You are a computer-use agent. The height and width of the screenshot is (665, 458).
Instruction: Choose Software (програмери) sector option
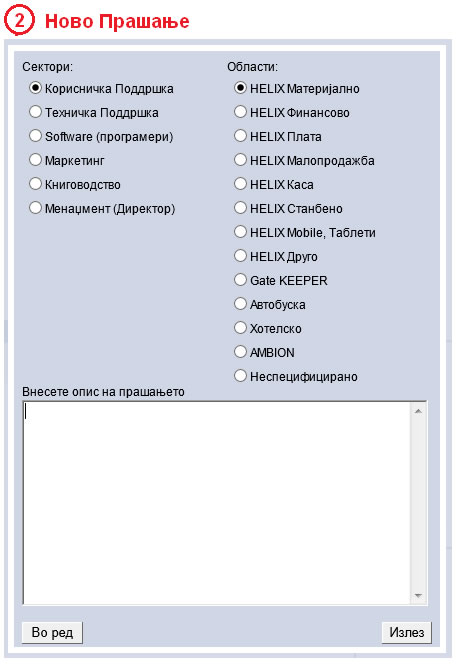(x=36, y=136)
